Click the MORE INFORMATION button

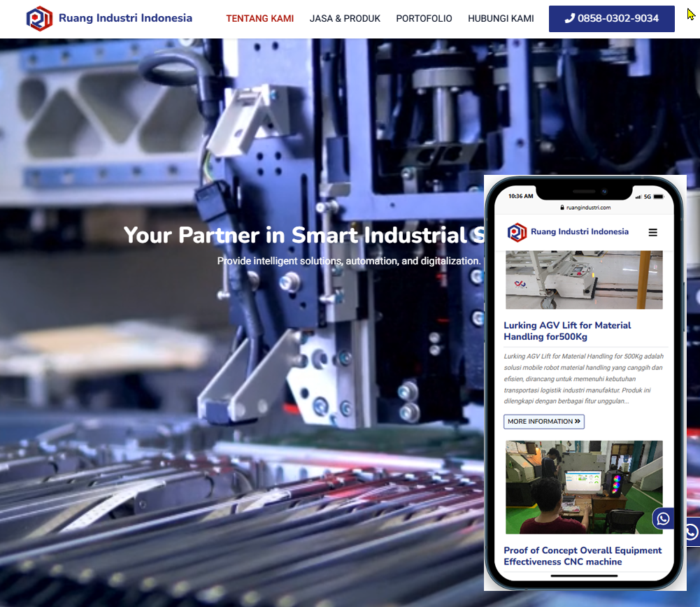point(544,422)
